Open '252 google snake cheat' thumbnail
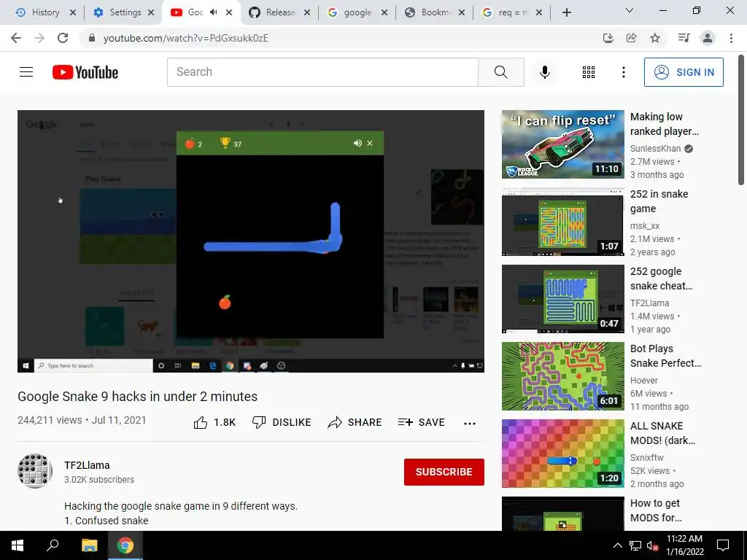The width and height of the screenshot is (747, 560). (x=562, y=299)
